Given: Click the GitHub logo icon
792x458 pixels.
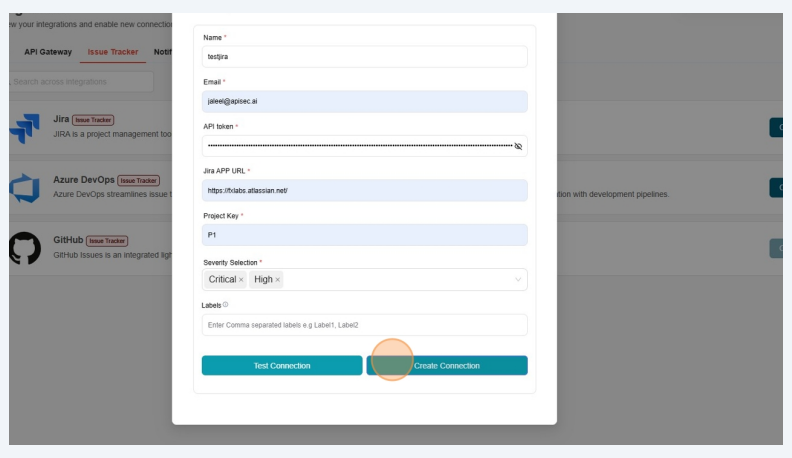Looking at the screenshot, I should coord(25,248).
